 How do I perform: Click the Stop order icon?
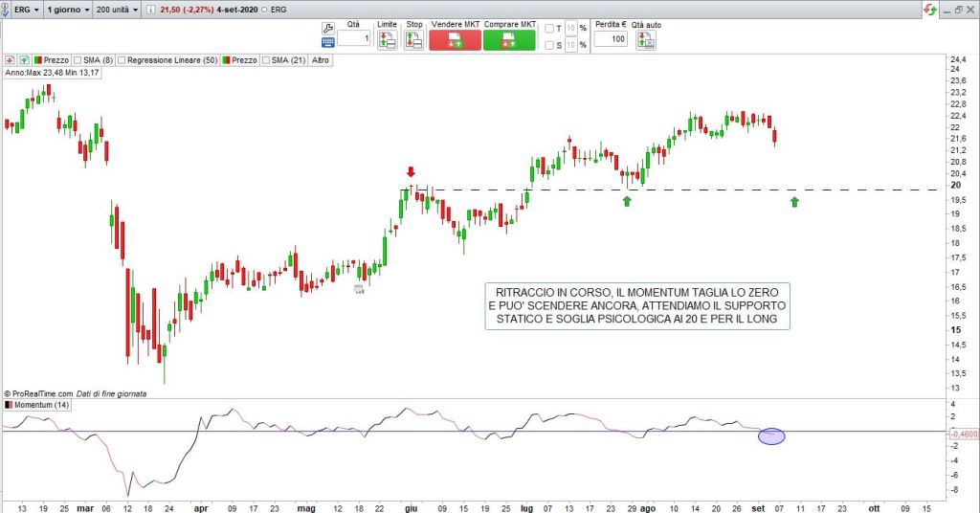[x=414, y=40]
